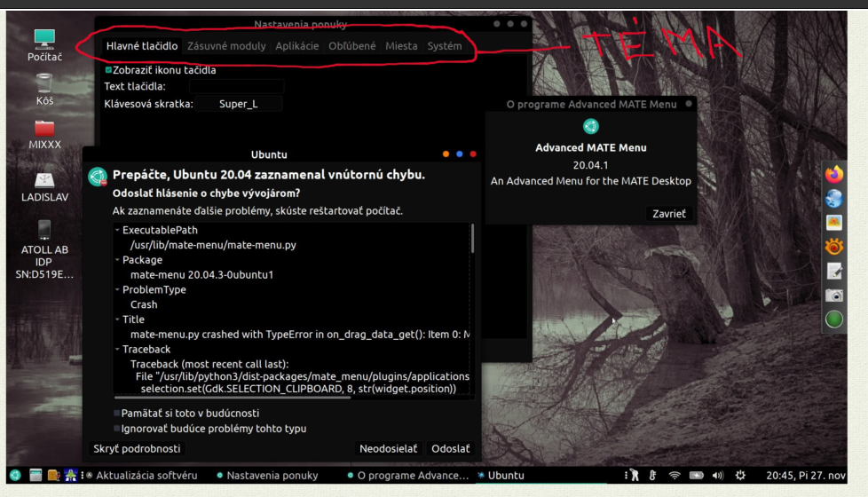Viewport: 868px width, 497px height.
Task: Click the 'Text tlačidla' input field
Action: (236, 86)
